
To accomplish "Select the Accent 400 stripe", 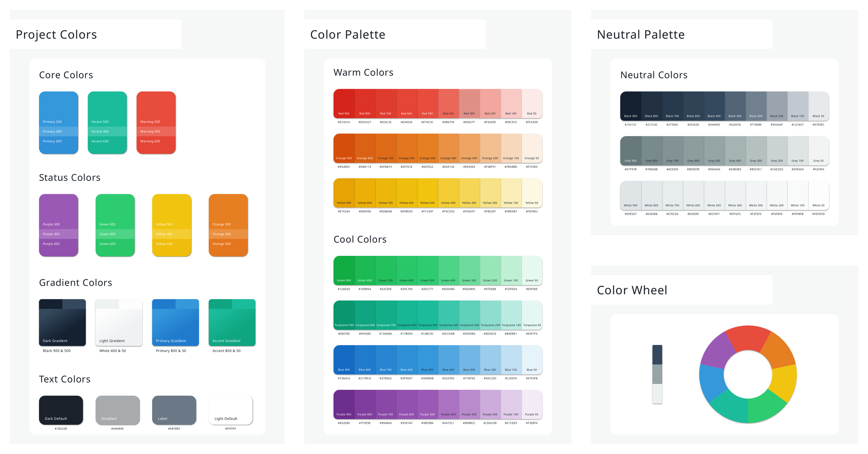I will click(x=107, y=132).
